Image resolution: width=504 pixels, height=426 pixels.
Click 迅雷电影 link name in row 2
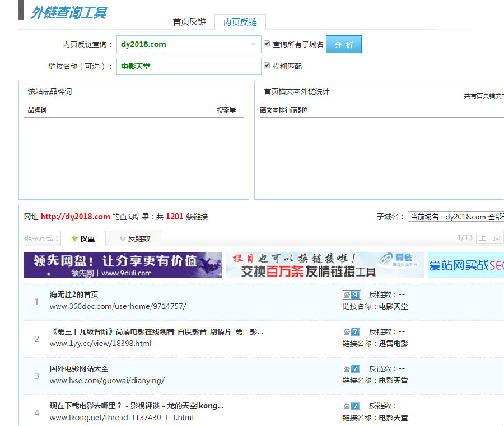pyautogui.click(x=393, y=344)
